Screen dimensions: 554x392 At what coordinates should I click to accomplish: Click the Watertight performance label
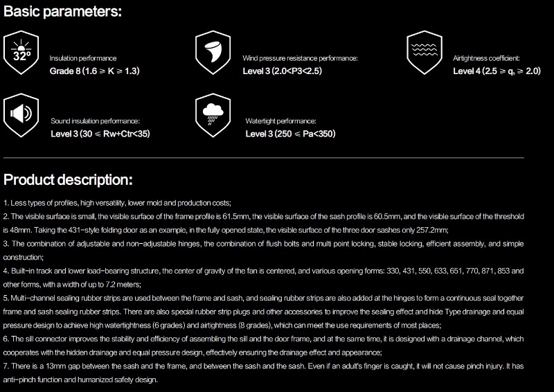point(281,121)
